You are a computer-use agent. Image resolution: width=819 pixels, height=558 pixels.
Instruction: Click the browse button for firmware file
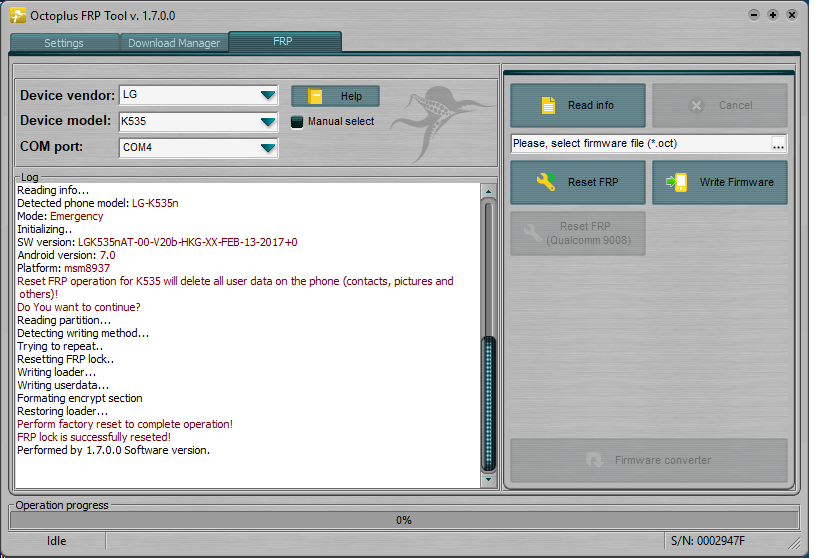click(778, 144)
